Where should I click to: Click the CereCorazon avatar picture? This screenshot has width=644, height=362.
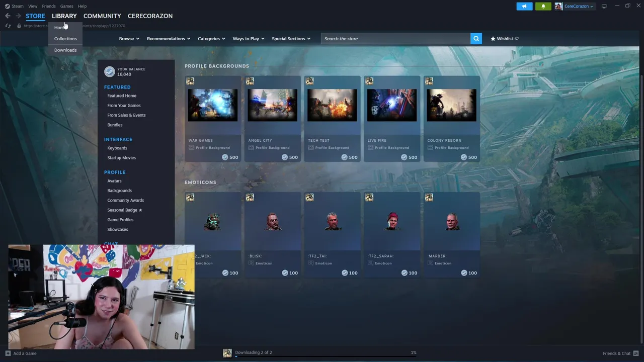[x=558, y=6]
